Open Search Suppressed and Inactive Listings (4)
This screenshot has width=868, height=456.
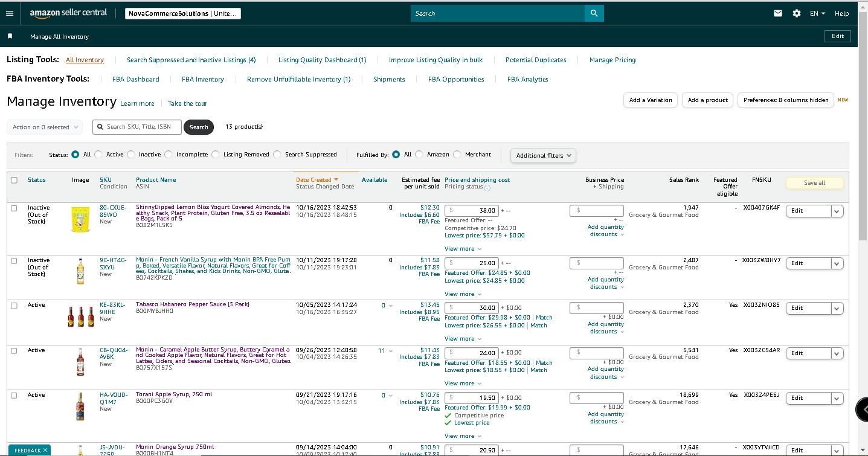tap(191, 60)
